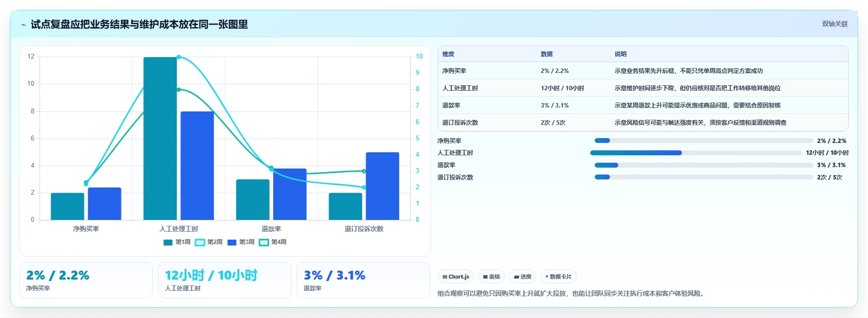Image resolution: width=868 pixels, height=318 pixels.
Task: Open the 3% / 3.1% 退款率 data card
Action: pyautogui.click(x=363, y=280)
